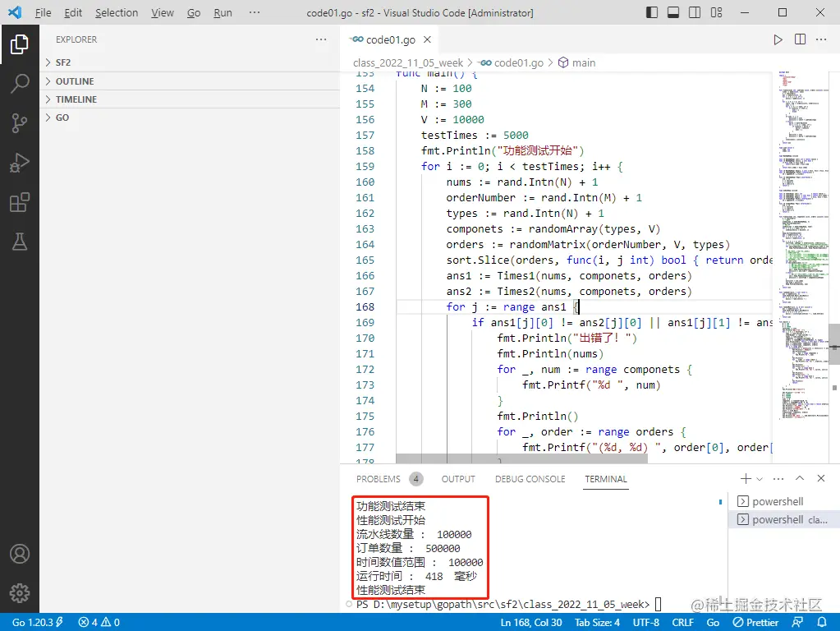
Task: Select the powershell cla... terminal
Action: pyautogui.click(x=783, y=519)
